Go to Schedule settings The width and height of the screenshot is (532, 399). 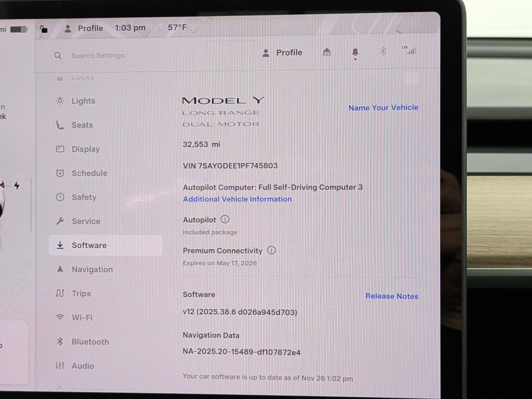(x=89, y=173)
